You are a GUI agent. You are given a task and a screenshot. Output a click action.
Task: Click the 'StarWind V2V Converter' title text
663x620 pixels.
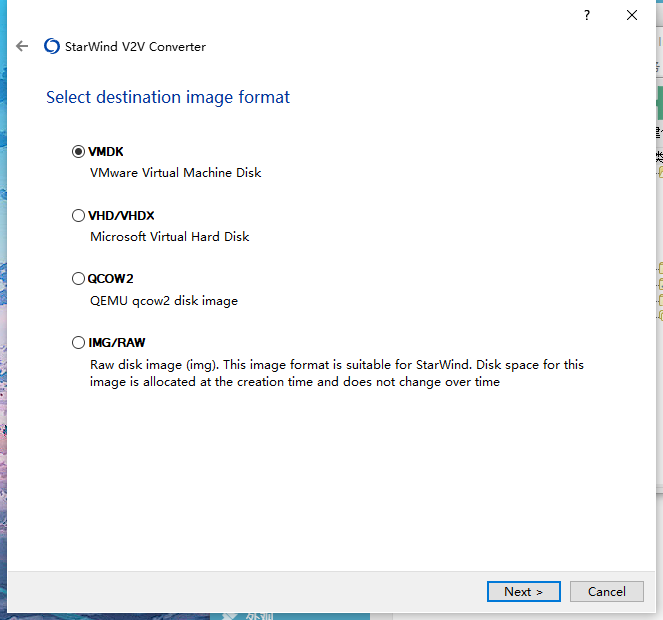click(x=135, y=47)
